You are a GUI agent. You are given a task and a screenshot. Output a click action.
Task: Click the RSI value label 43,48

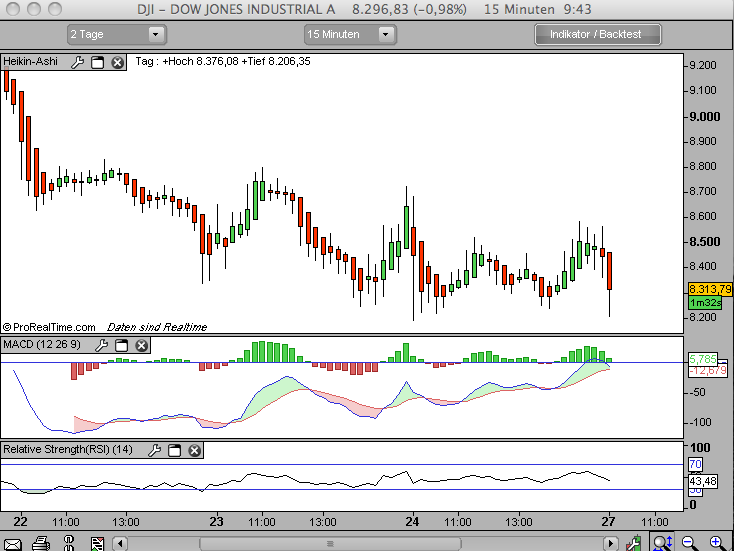[x=703, y=481]
